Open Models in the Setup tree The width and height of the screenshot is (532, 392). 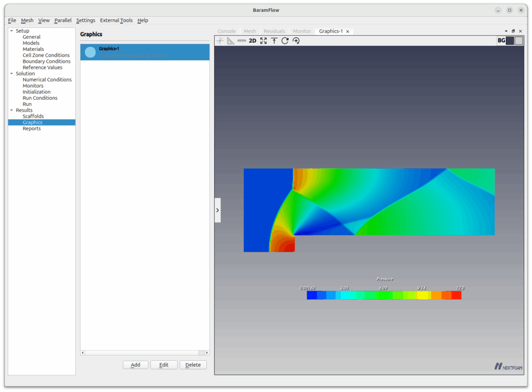31,43
